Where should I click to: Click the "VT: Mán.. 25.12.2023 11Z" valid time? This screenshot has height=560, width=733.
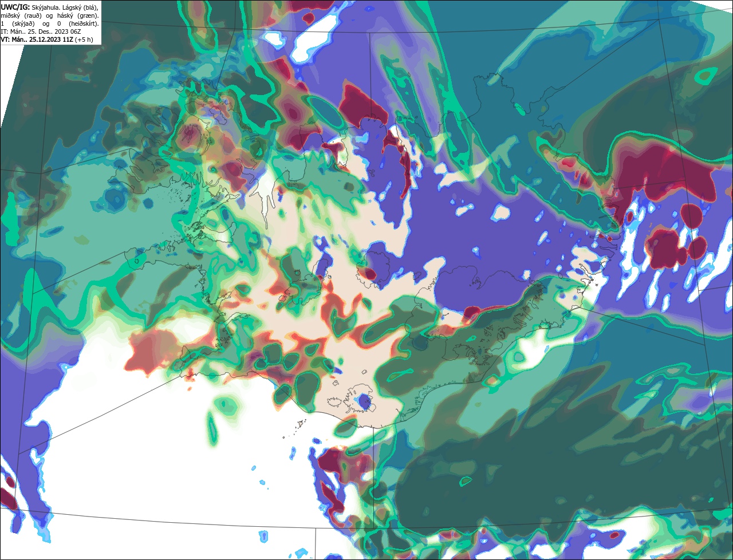(37, 40)
